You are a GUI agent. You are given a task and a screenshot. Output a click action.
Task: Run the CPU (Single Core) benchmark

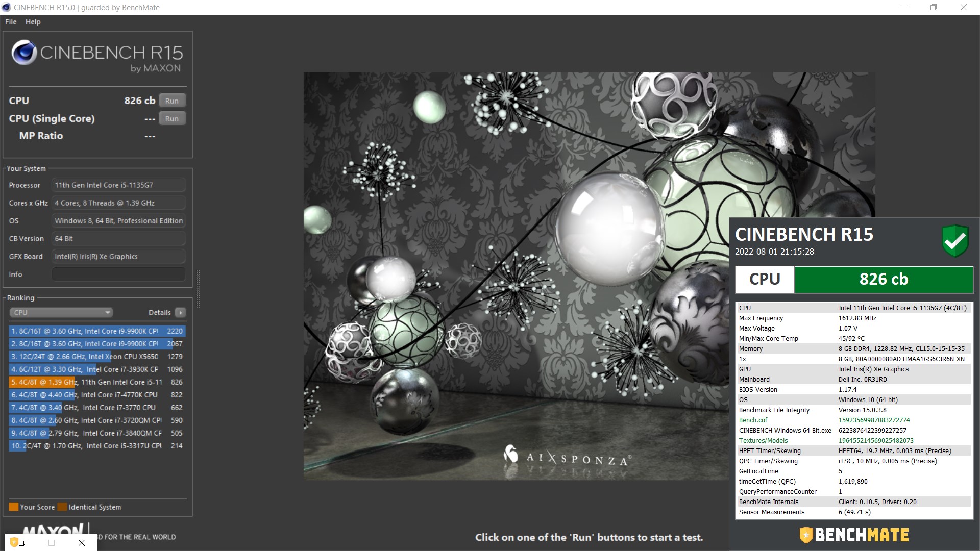pos(172,118)
